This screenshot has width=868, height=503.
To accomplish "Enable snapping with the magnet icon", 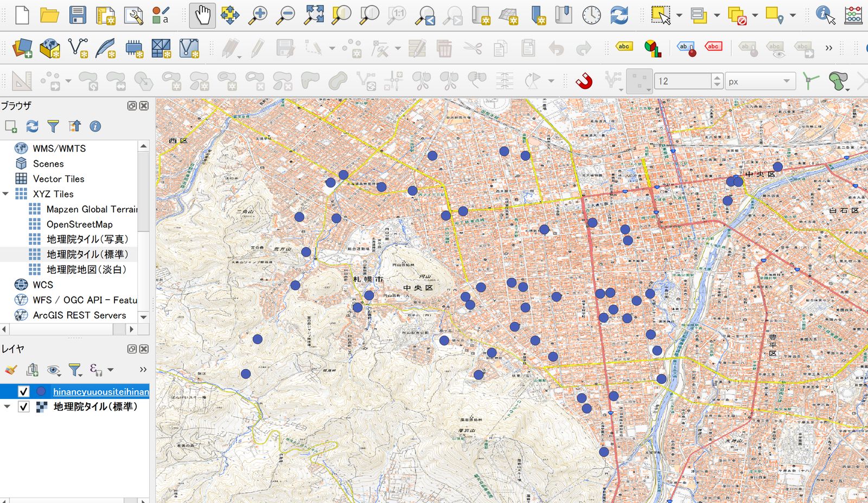I will point(584,81).
